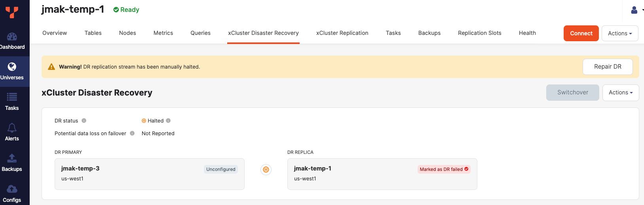Open the Tasks list icon
The width and height of the screenshot is (644, 205).
click(x=12, y=97)
